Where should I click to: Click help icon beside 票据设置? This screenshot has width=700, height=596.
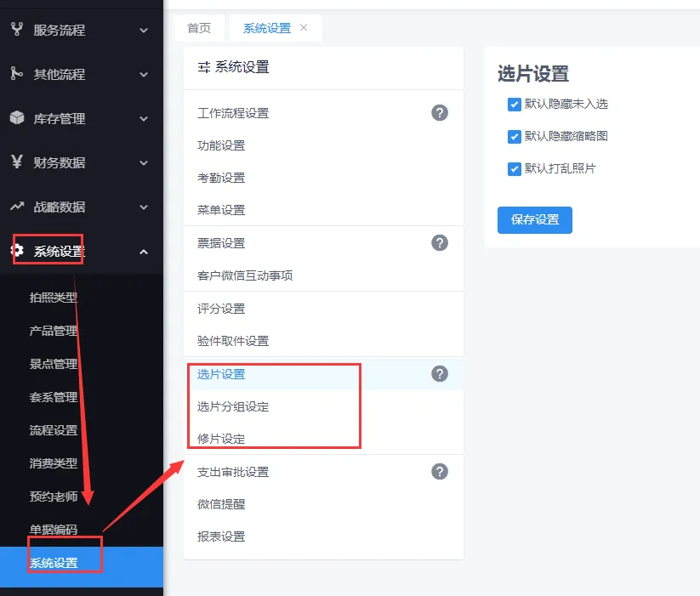pyautogui.click(x=439, y=243)
